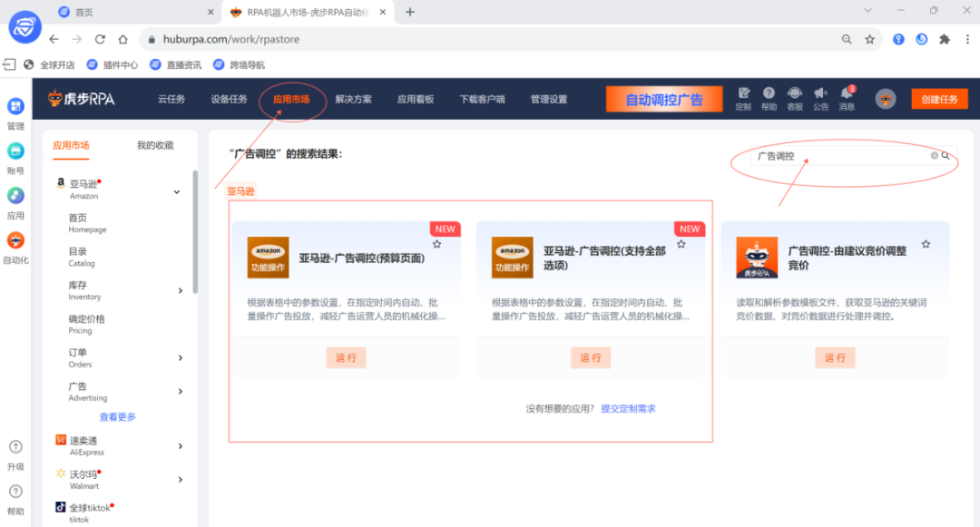Click the 查看更多 link
This screenshot has width=980, height=527.
117,416
